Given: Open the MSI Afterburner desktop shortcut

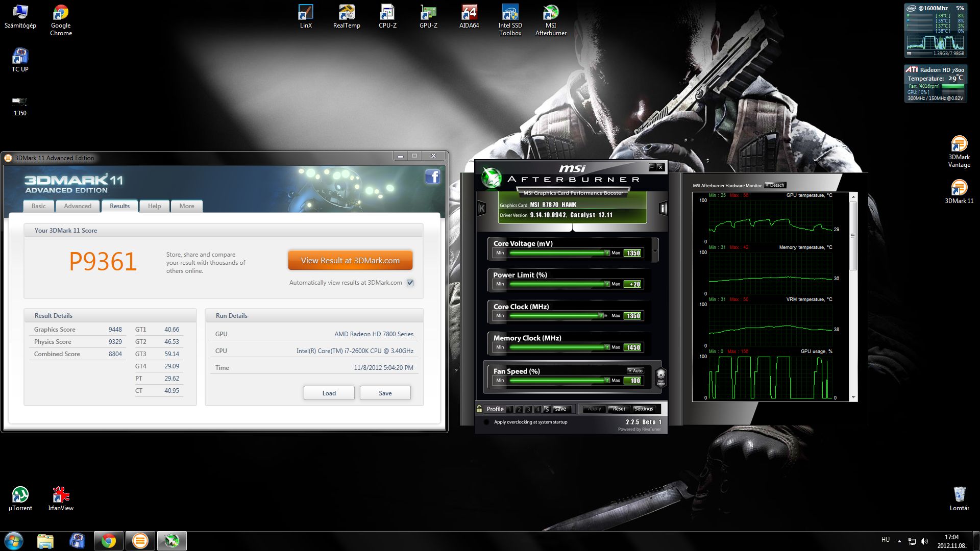Looking at the screenshot, I should [x=551, y=20].
